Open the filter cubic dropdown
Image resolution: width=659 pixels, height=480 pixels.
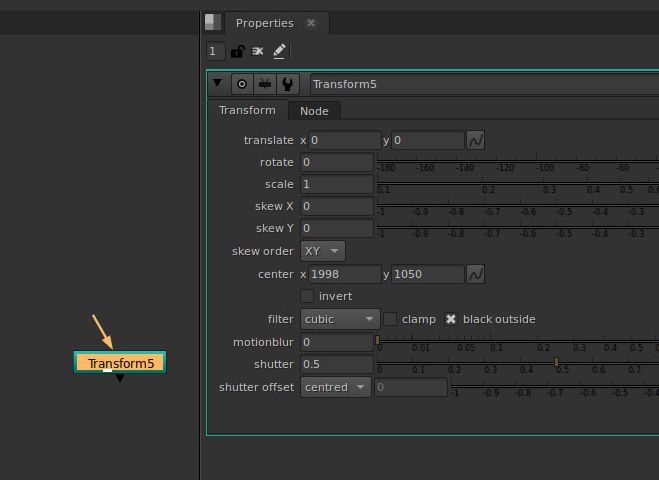pyautogui.click(x=340, y=319)
